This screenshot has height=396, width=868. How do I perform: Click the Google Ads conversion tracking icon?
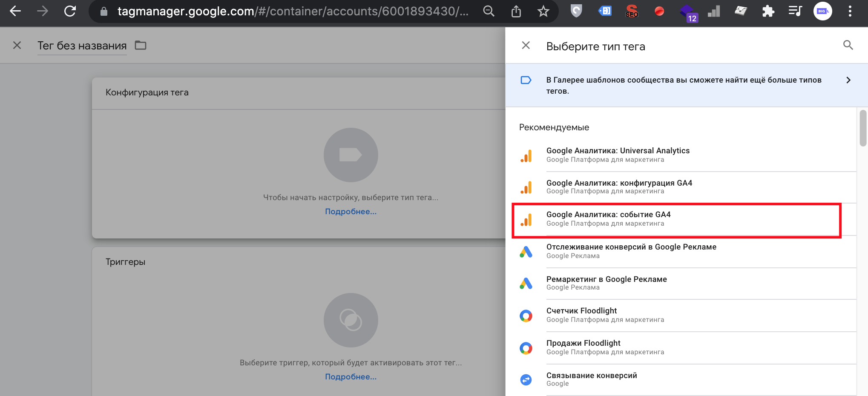coord(526,252)
